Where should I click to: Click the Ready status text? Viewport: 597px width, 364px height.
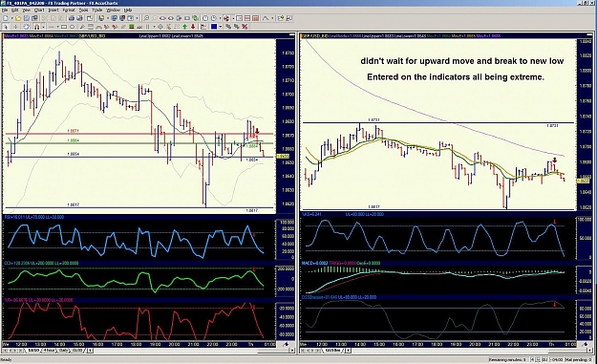point(6,360)
